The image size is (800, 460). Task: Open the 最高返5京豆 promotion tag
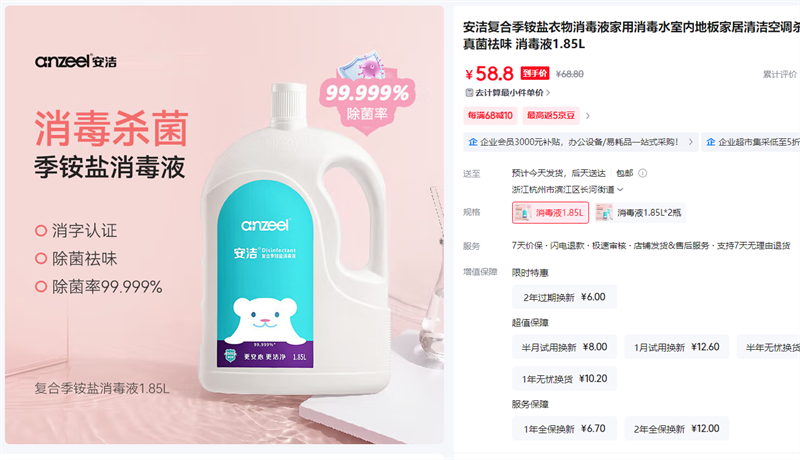coord(551,116)
